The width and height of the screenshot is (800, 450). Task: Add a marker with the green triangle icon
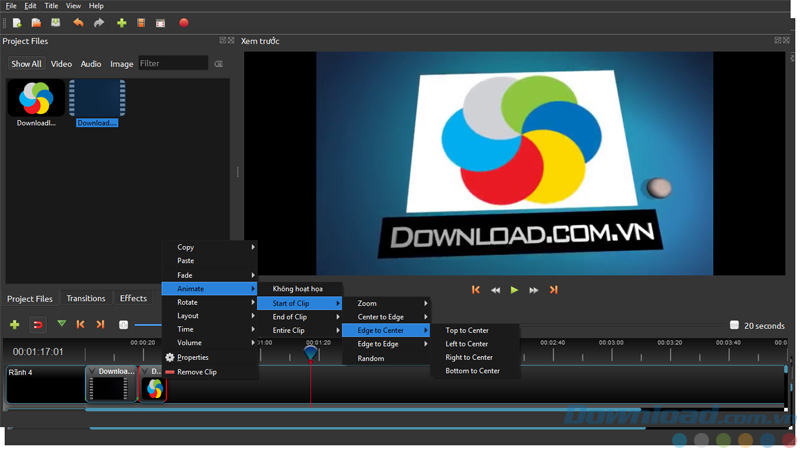[x=62, y=324]
